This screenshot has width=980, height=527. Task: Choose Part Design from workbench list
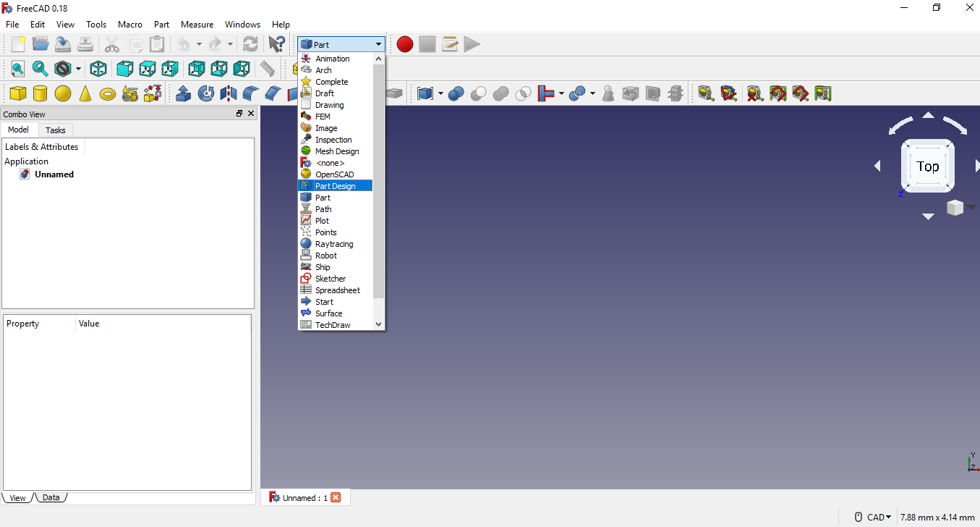point(336,186)
